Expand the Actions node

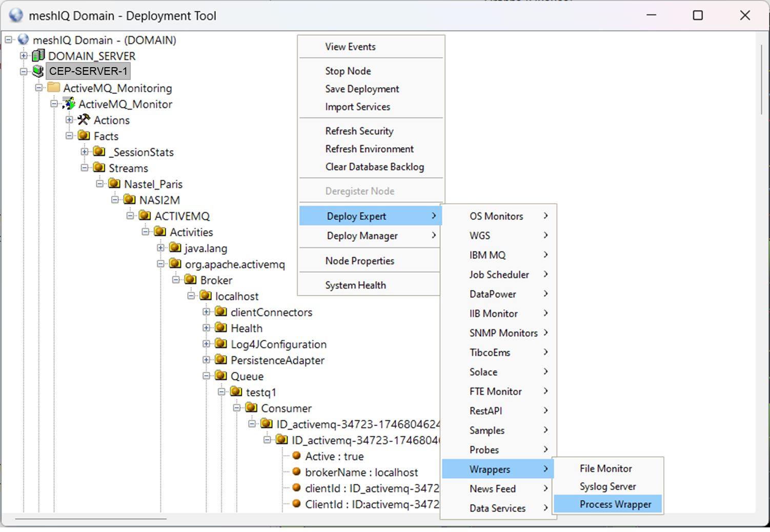coord(69,119)
